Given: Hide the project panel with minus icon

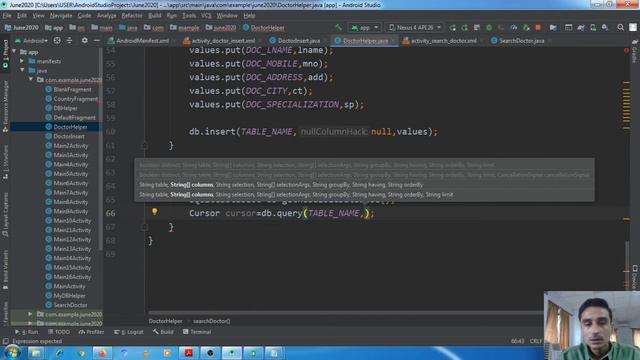Looking at the screenshot, I should tap(97, 40).
